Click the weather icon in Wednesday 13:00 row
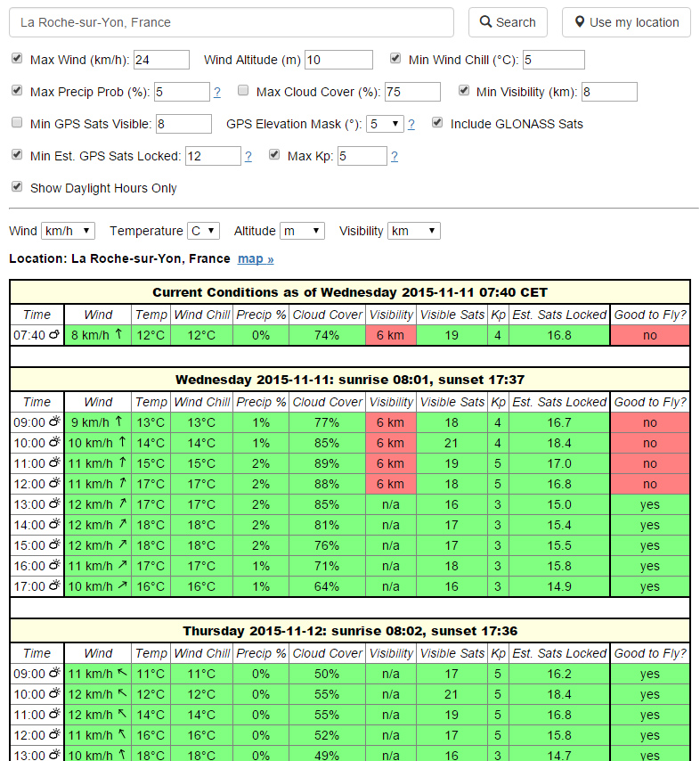The height and width of the screenshot is (761, 700). [x=54, y=503]
